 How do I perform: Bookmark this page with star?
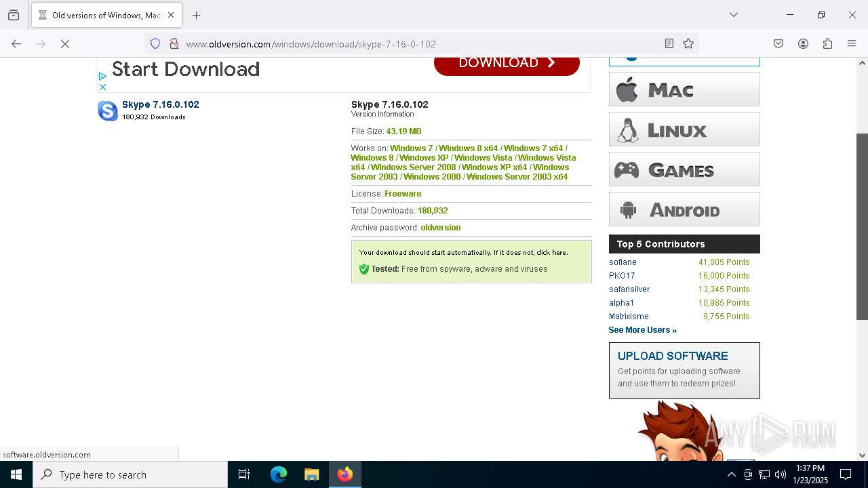tap(688, 43)
